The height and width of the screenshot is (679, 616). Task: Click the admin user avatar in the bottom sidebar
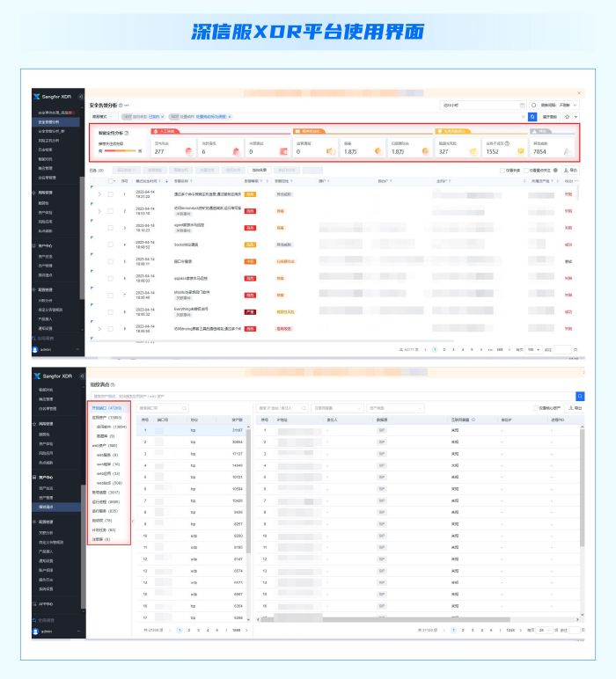[35, 632]
